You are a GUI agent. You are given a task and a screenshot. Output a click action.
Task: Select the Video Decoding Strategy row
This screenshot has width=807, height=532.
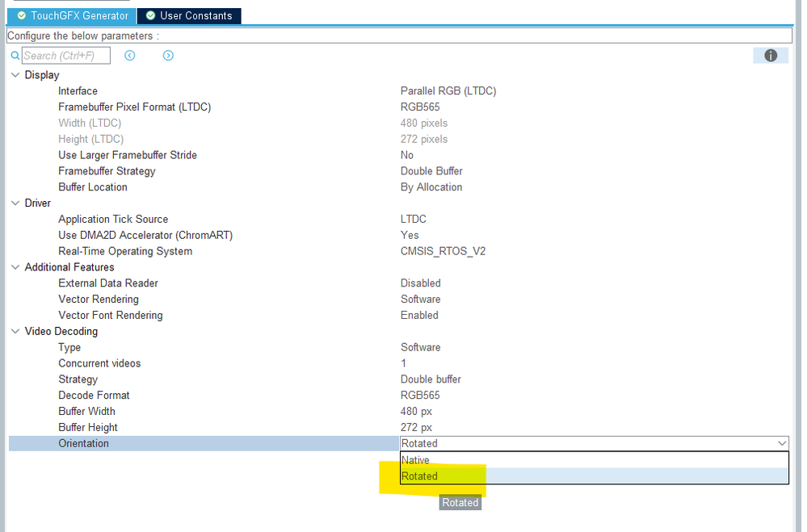[78, 379]
